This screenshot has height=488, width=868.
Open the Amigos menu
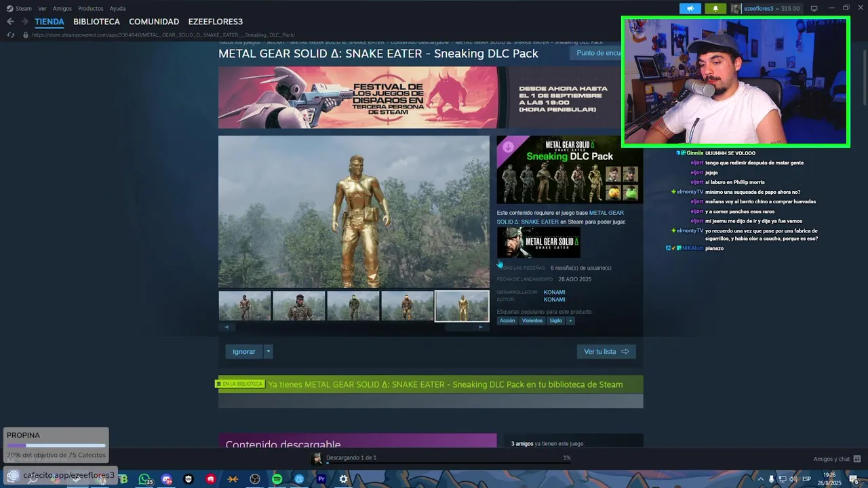click(62, 8)
